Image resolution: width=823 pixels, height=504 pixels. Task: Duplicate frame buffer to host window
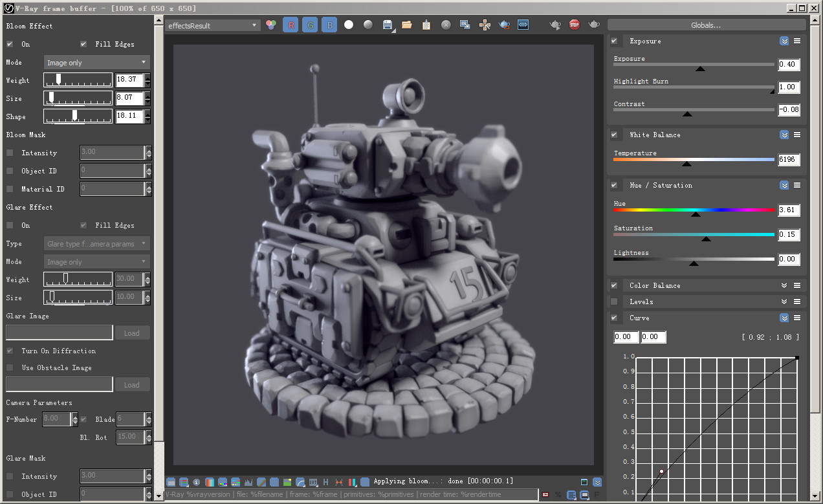[465, 25]
